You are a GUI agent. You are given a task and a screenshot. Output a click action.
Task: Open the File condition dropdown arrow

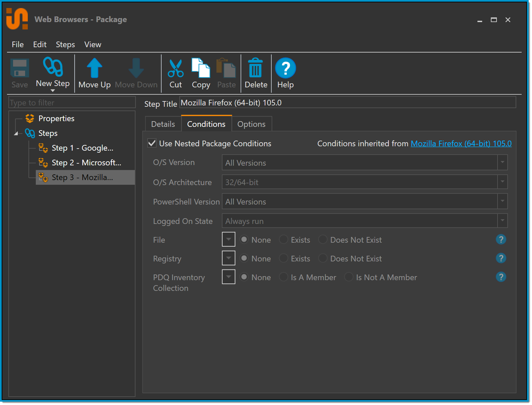pos(229,239)
